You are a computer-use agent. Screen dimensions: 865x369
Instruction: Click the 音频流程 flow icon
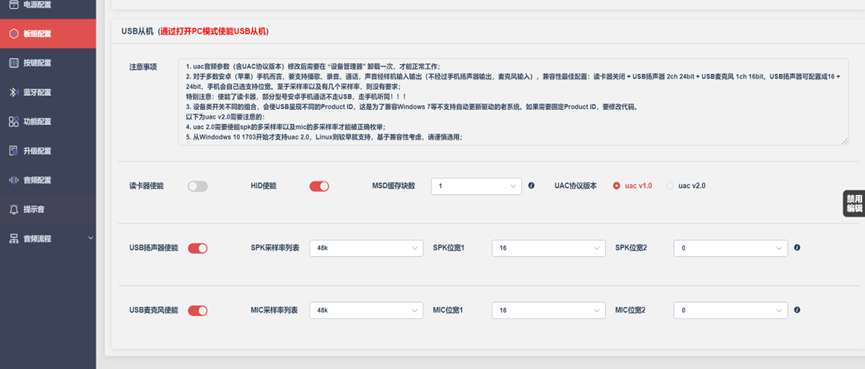(14, 238)
